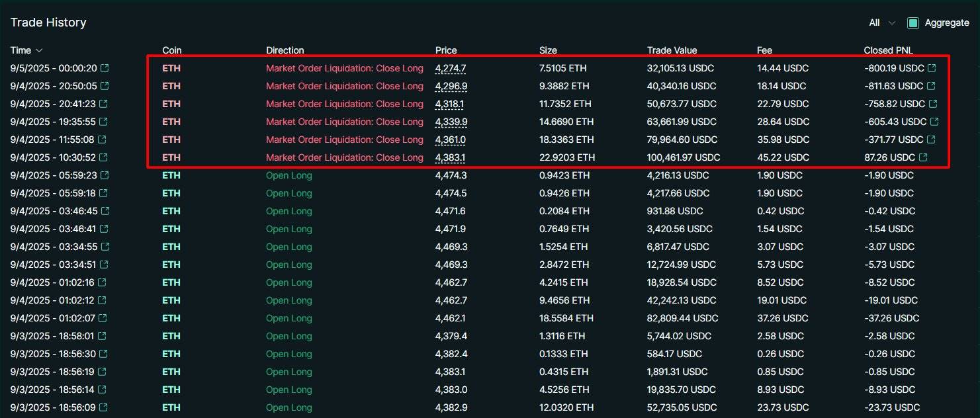Click ETH coin in first liquidation row
This screenshot has height=418, width=980.
tap(171, 68)
